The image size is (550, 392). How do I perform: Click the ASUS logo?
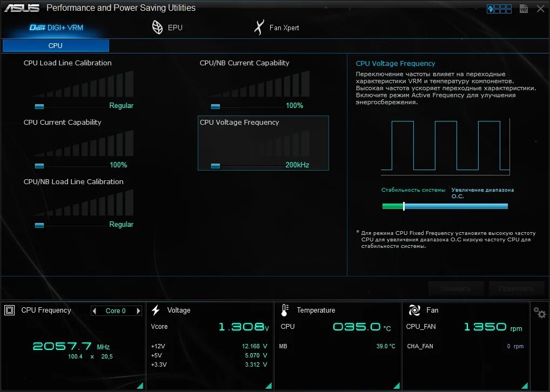coord(22,8)
